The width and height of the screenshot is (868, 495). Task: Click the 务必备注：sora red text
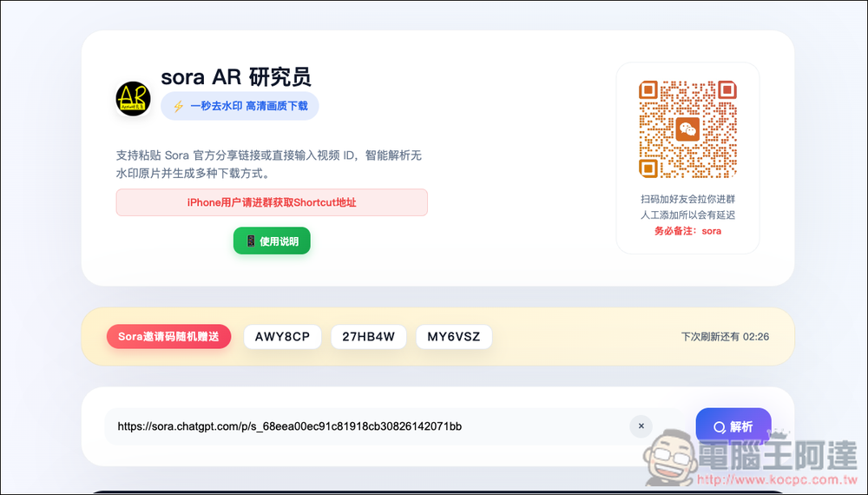(687, 231)
